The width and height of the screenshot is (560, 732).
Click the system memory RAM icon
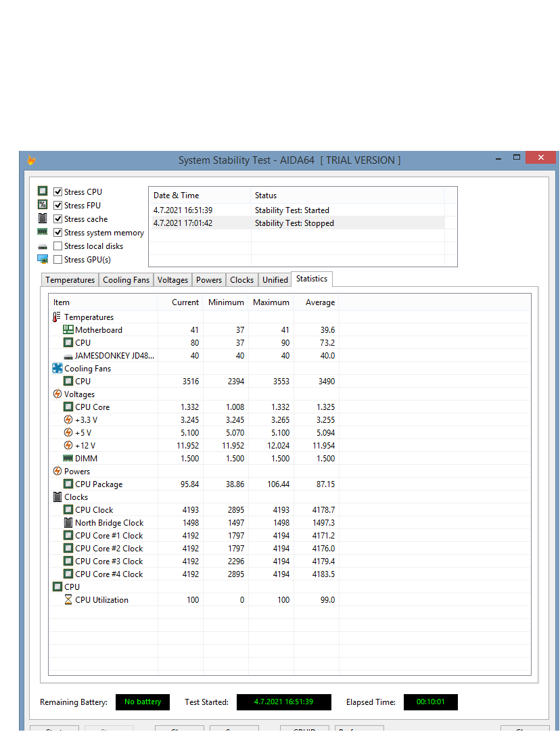point(43,231)
